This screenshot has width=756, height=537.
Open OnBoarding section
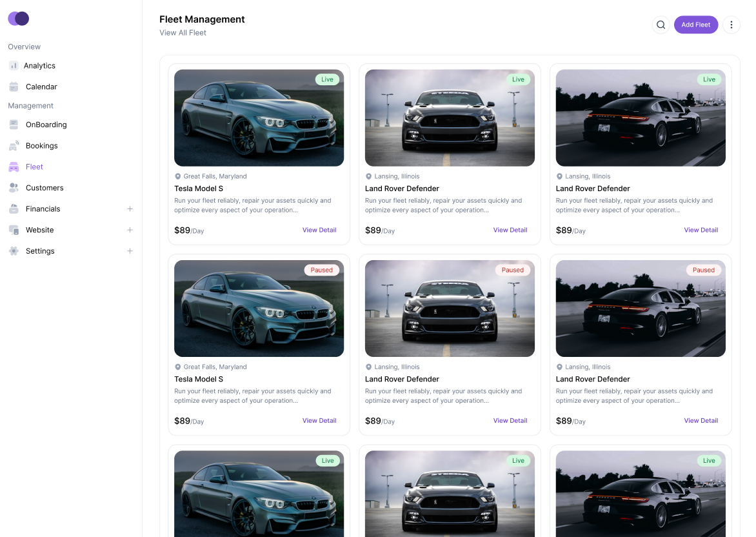46,125
